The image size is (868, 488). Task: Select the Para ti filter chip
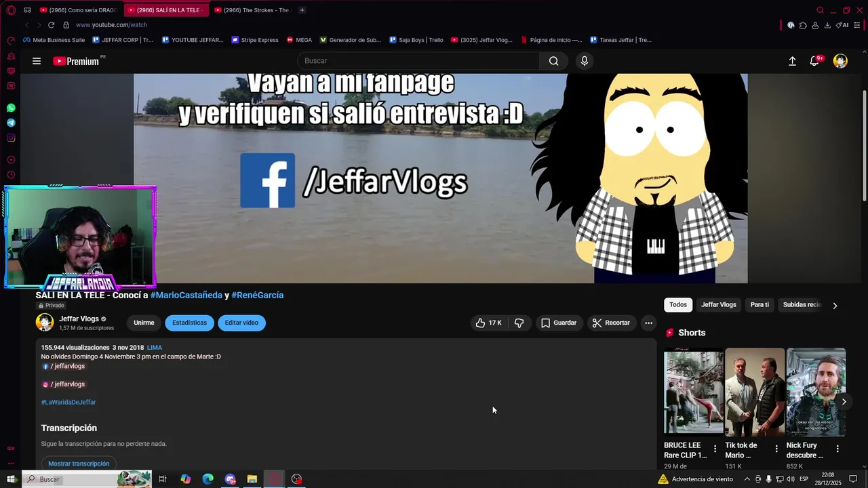(759, 305)
